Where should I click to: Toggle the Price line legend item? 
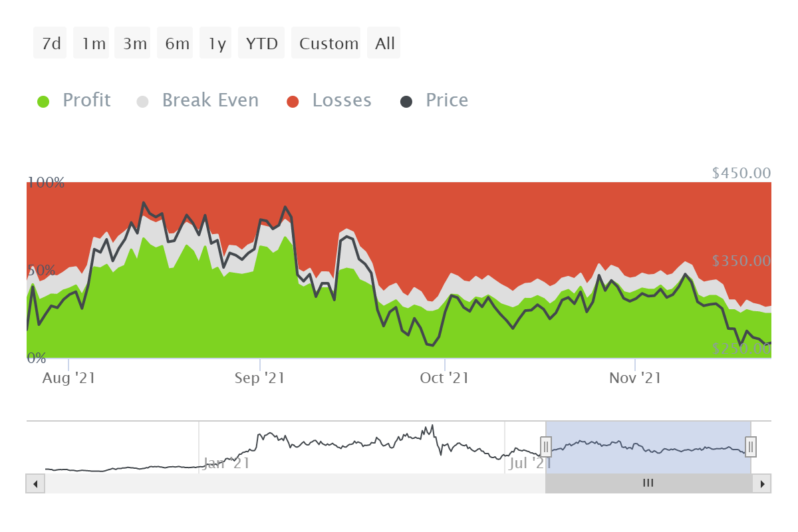[x=447, y=100]
